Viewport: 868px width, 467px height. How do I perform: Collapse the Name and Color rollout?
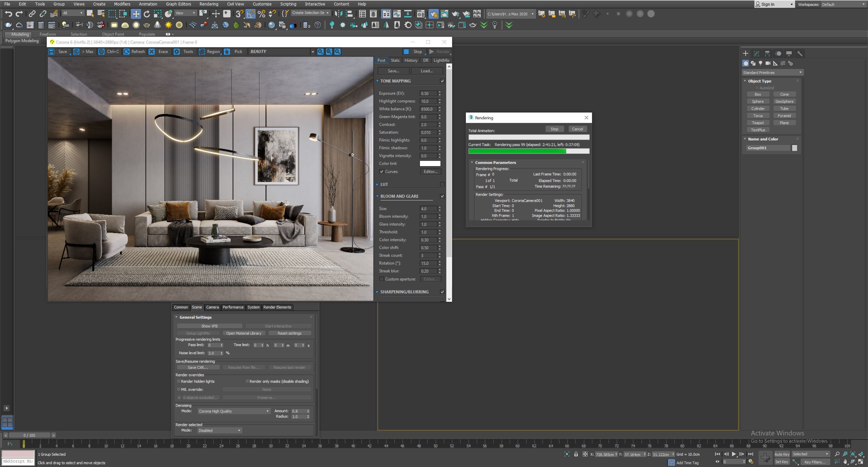[745, 139]
